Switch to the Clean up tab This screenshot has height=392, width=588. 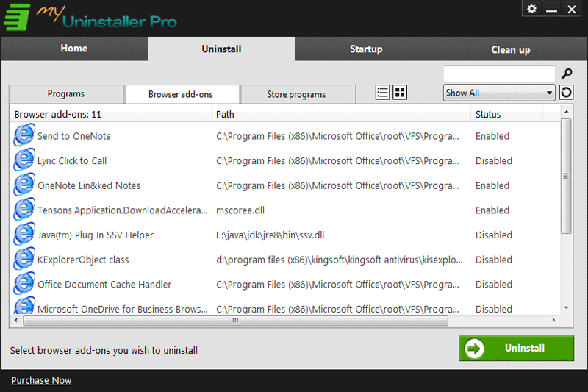click(x=510, y=49)
